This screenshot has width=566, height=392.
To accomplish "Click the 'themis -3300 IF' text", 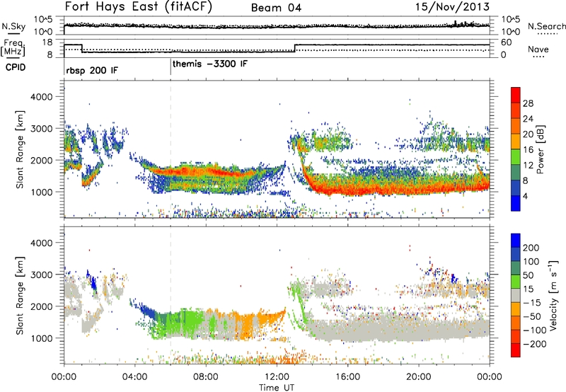I will click(x=210, y=64).
